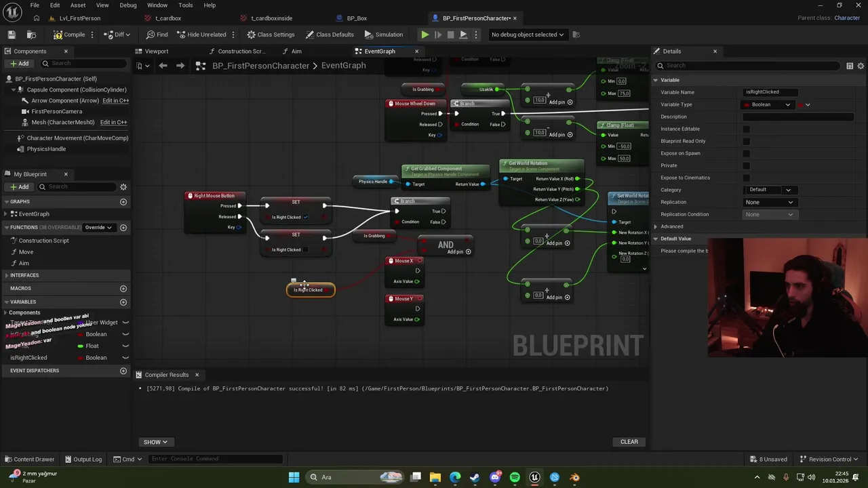This screenshot has width=868, height=488.
Task: Add a new event dispatcher
Action: pyautogui.click(x=123, y=371)
